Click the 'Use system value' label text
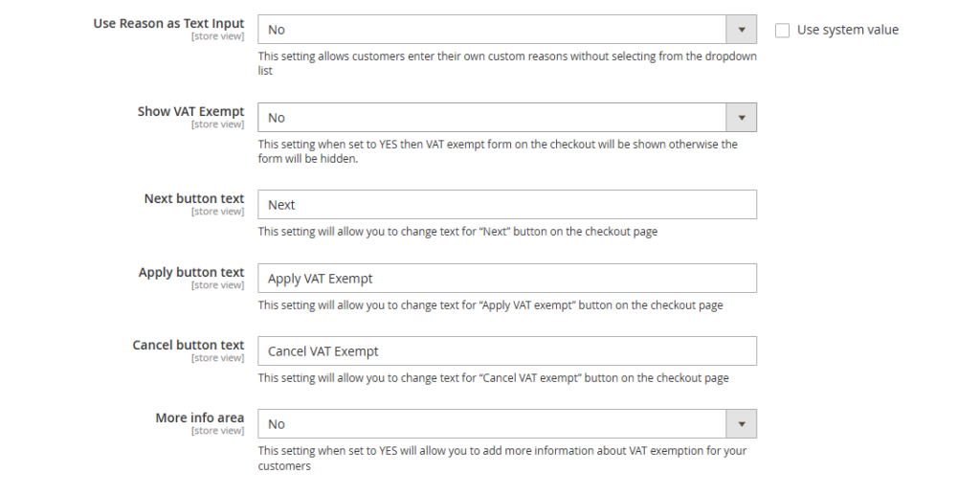The width and height of the screenshot is (980, 496). [x=847, y=30]
